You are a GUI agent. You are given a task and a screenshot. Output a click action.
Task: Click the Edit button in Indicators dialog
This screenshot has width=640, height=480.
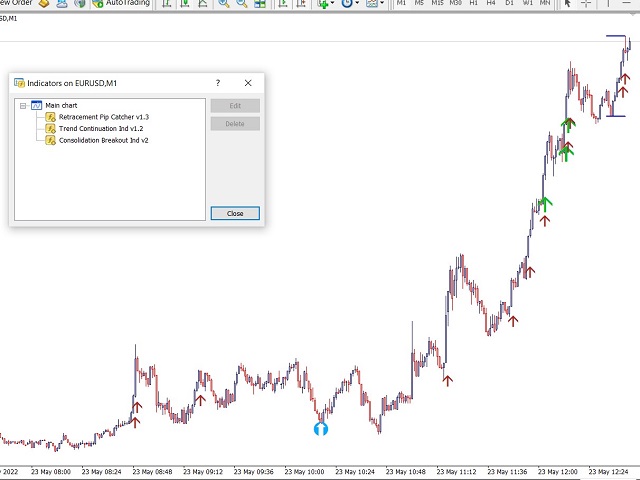[x=235, y=106]
